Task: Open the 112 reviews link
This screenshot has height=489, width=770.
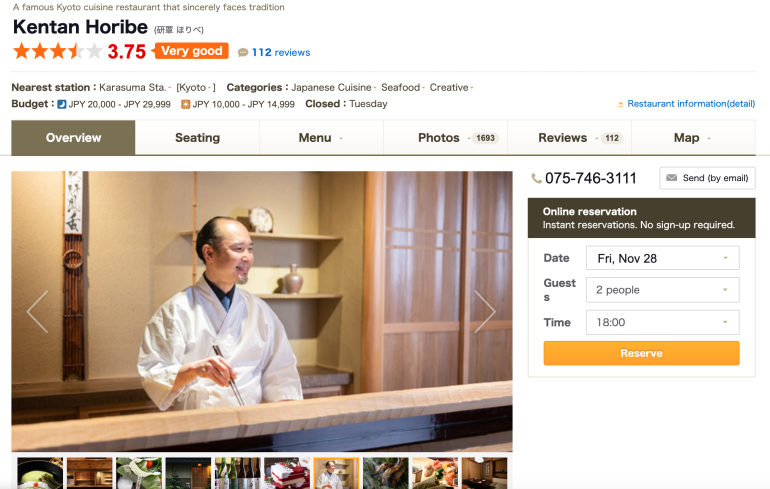Action: click(x=281, y=53)
